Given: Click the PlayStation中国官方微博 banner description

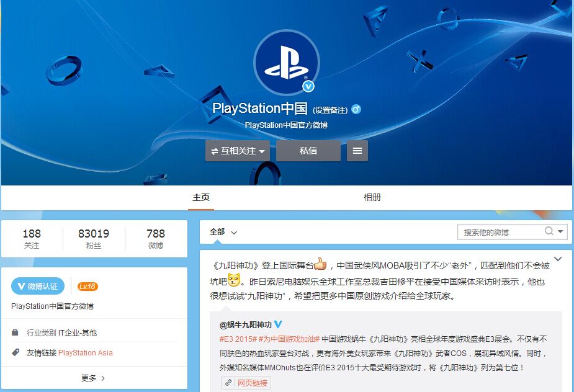Looking at the screenshot, I should [x=286, y=125].
